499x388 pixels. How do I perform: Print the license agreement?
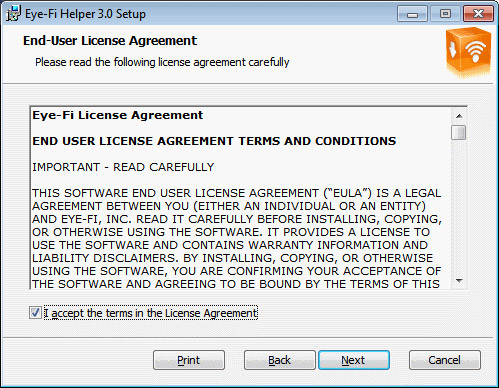click(189, 360)
